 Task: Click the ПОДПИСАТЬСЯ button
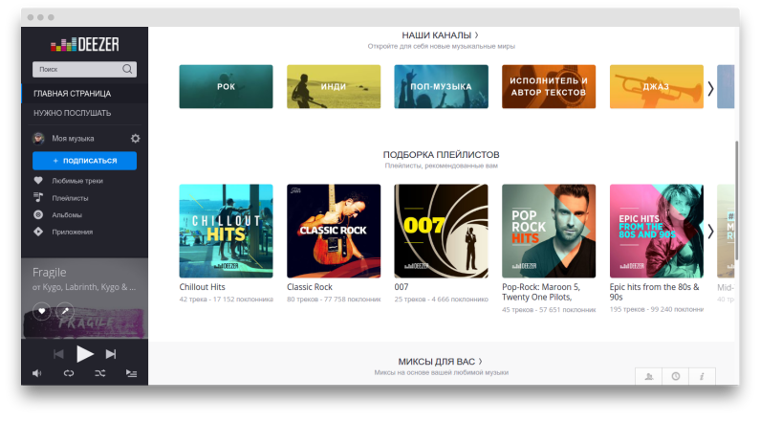tap(85, 161)
